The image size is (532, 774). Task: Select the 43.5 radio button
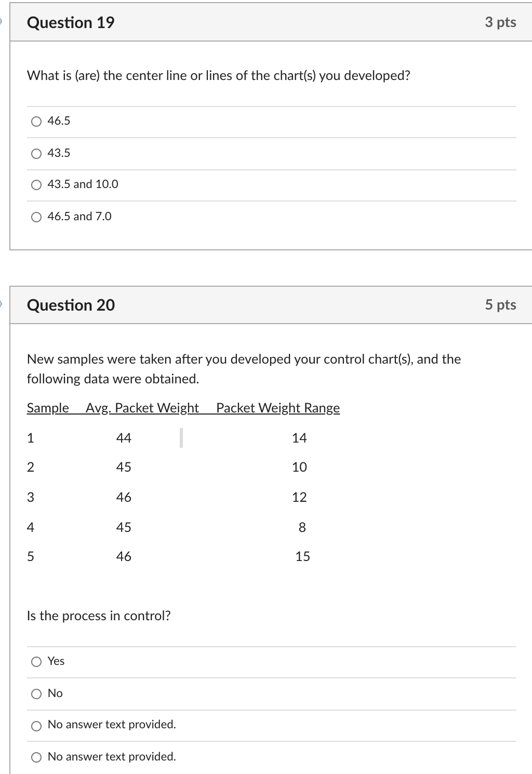(x=36, y=153)
